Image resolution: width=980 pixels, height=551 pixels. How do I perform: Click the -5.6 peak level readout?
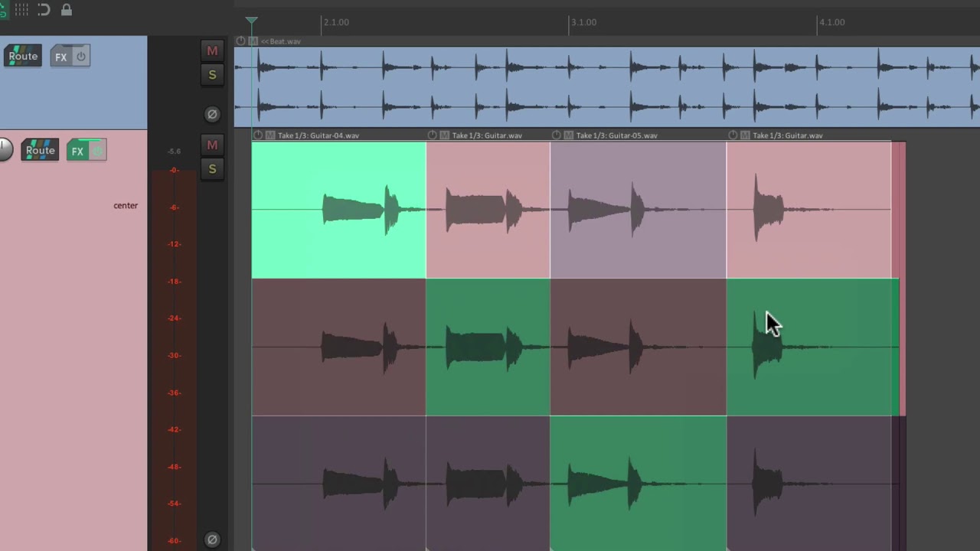tap(174, 152)
